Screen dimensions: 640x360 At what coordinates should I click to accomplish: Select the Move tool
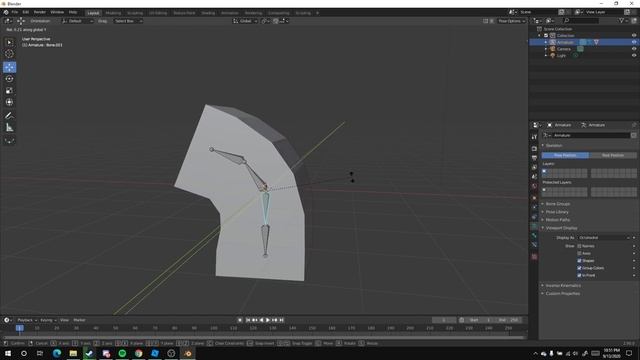tap(9, 67)
